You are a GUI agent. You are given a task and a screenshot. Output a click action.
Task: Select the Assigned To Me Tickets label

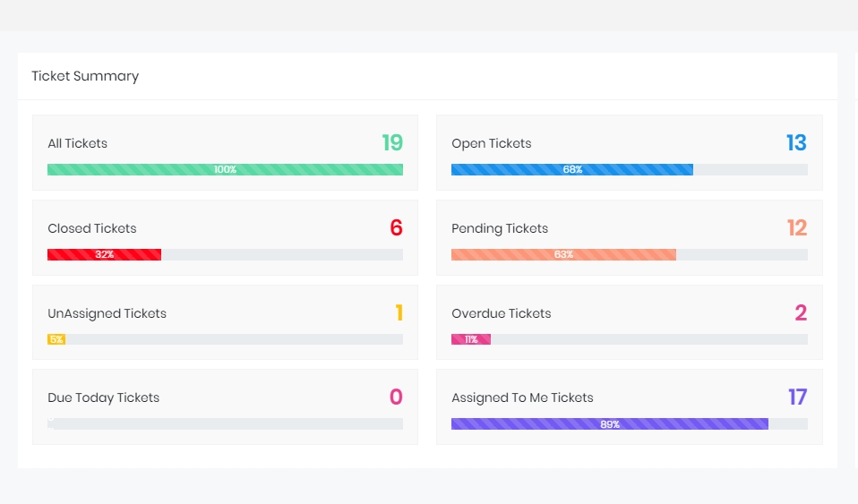(x=522, y=397)
